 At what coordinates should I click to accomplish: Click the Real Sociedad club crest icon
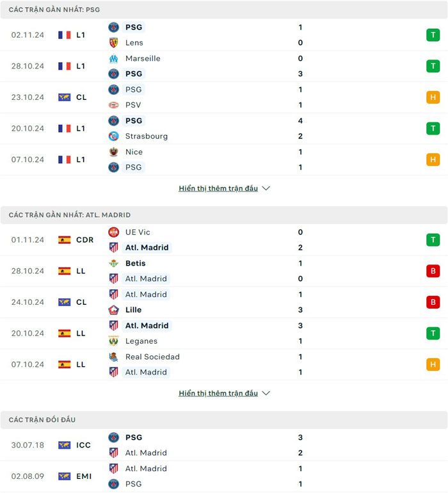click(114, 357)
